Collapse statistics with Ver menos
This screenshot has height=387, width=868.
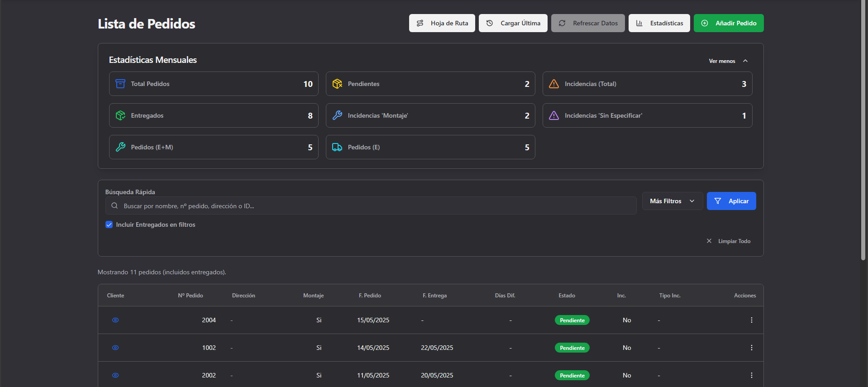click(x=728, y=61)
